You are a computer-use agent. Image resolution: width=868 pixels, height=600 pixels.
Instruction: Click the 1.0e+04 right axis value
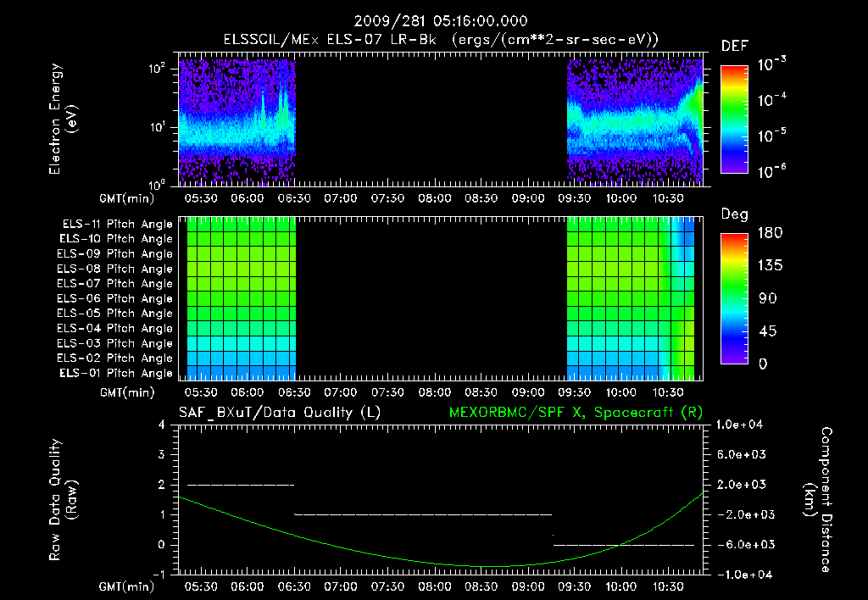pos(739,425)
